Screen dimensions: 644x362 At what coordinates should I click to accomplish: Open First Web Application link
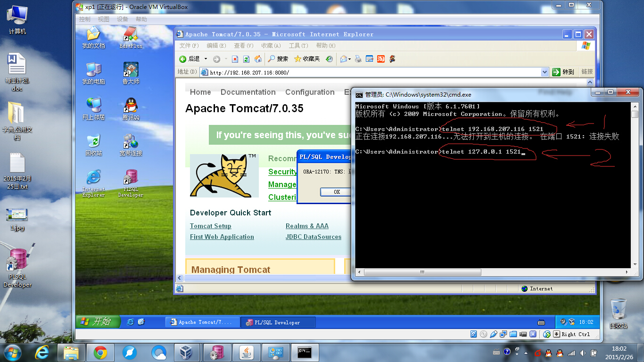click(x=222, y=237)
